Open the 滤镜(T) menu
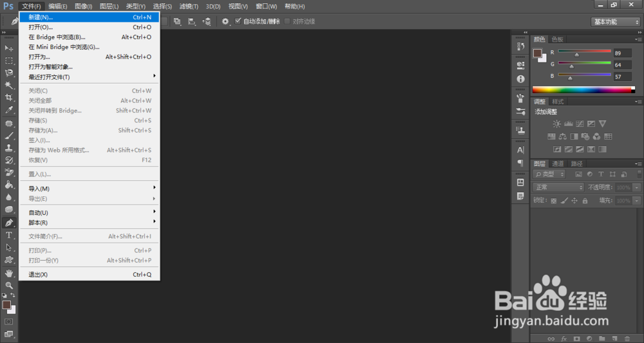 click(x=189, y=6)
